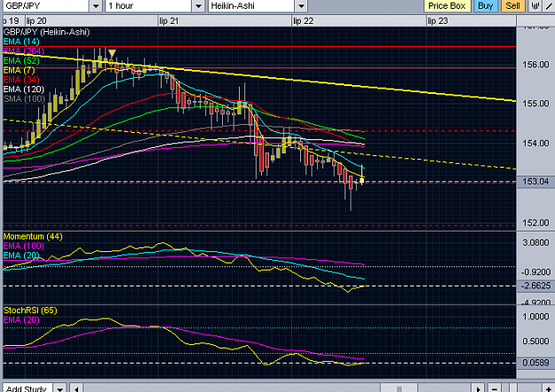Select the StochRSI (65) study label
This screenshot has width=555, height=392.
(30, 310)
